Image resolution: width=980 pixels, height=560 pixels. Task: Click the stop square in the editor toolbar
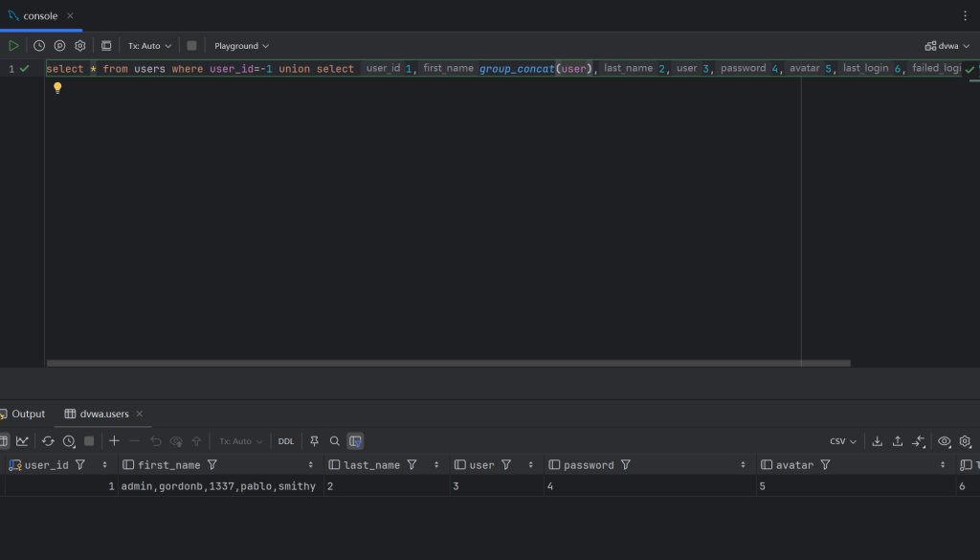[191, 46]
